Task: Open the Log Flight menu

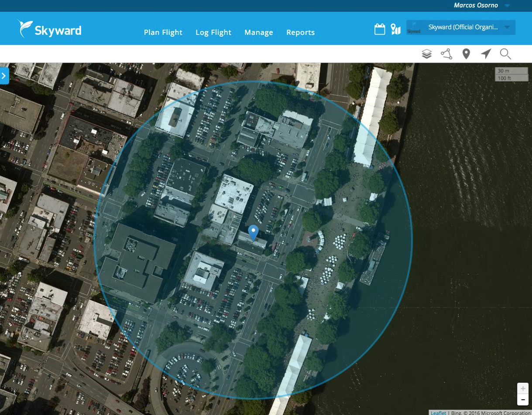Action: coord(213,32)
